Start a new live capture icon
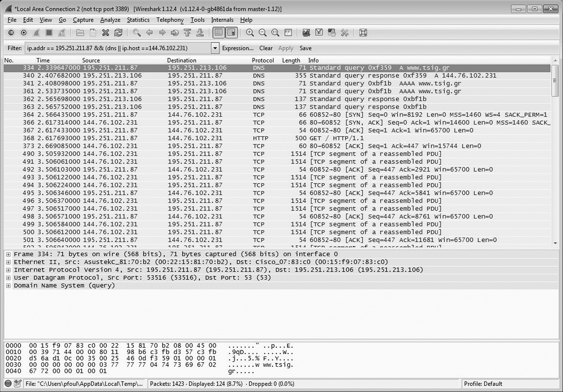 pyautogui.click(x=36, y=33)
